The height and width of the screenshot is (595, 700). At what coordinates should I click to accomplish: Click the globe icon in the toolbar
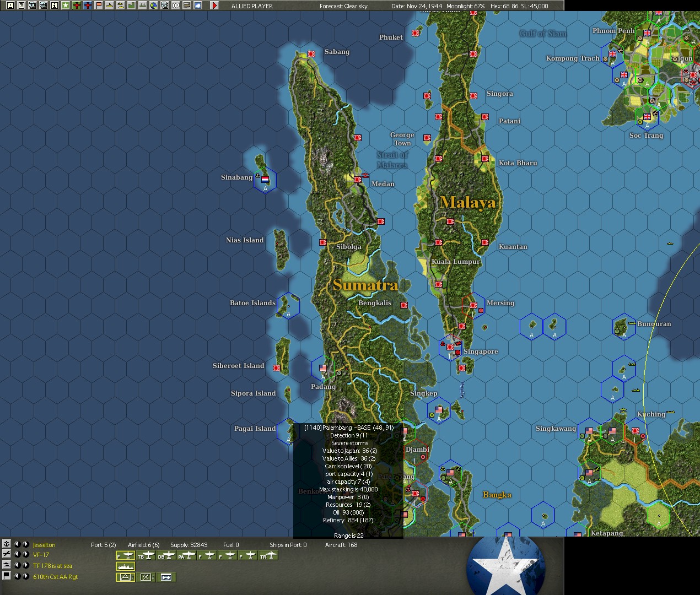pyautogui.click(x=153, y=6)
